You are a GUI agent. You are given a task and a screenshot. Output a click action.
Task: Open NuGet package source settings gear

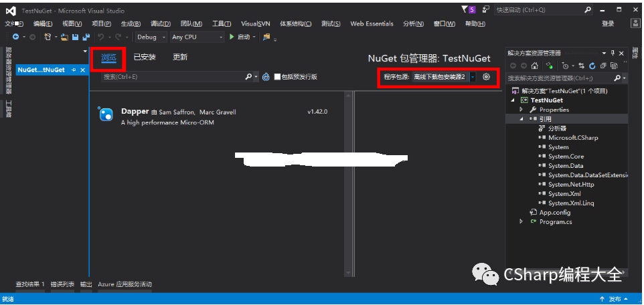tap(486, 77)
